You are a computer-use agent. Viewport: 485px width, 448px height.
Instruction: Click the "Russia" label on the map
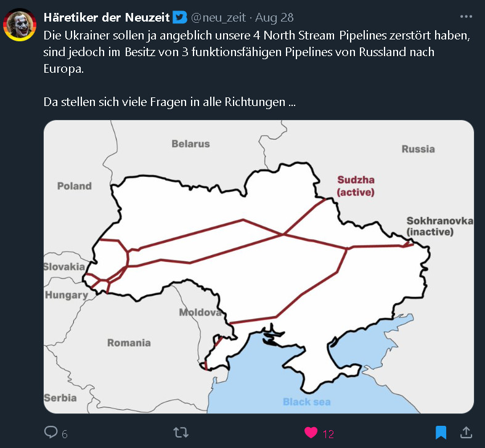coord(418,149)
